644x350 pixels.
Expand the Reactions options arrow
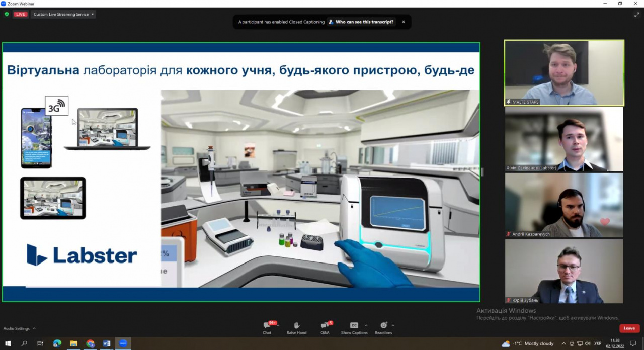393,325
